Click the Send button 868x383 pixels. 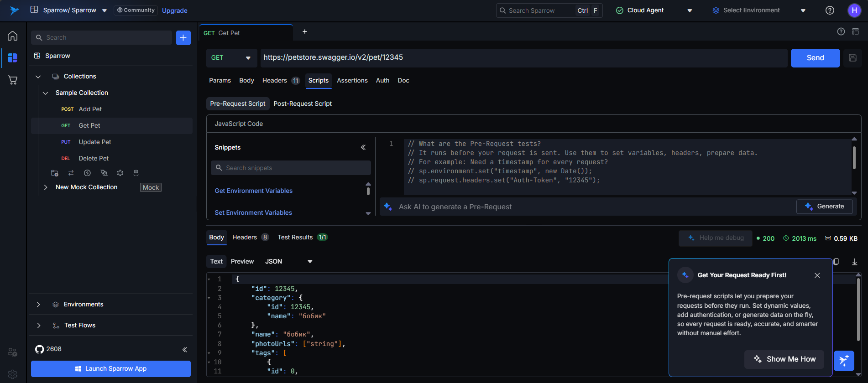[x=815, y=58]
